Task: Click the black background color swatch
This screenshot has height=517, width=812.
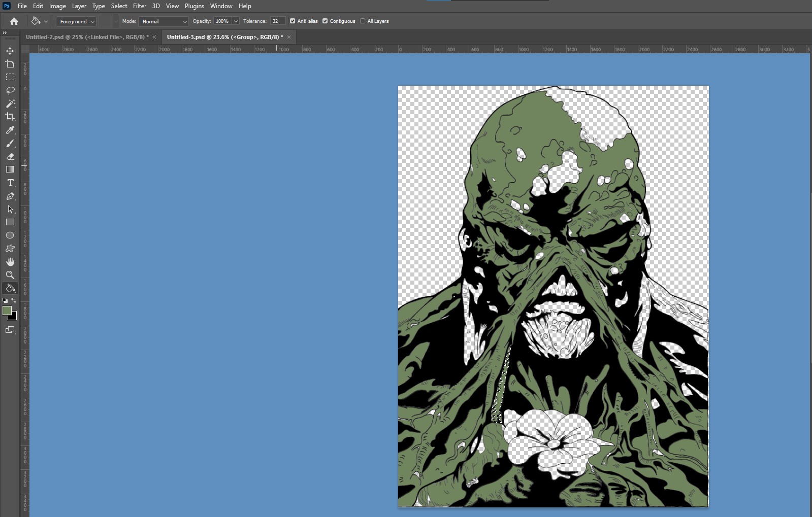Action: click(x=14, y=317)
